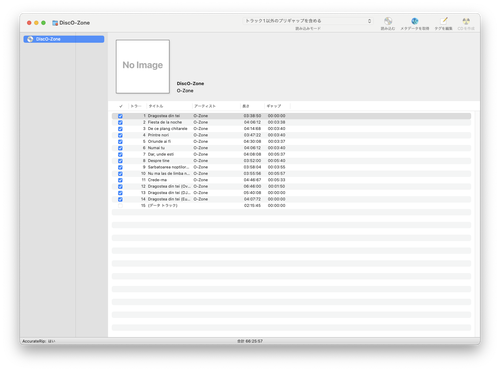Image resolution: width=500 pixels, height=371 pixels.
Task: Open the タグを編集 (edit tags) pencil icon
Action: tap(444, 21)
